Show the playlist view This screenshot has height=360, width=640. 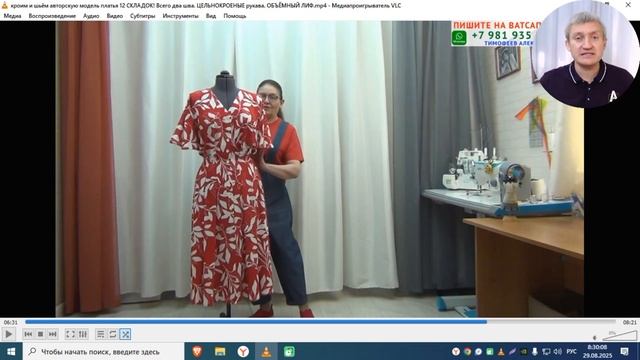[100, 334]
